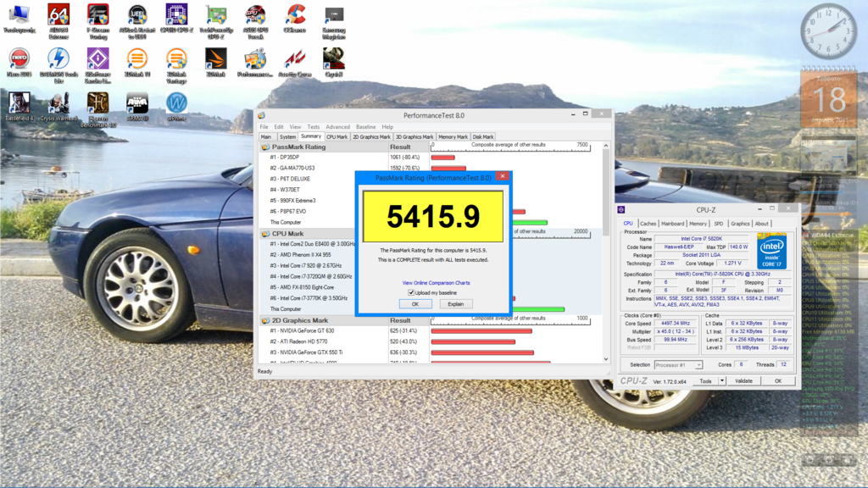
Task: Click the Tools button in CPU-Z
Action: (x=705, y=381)
